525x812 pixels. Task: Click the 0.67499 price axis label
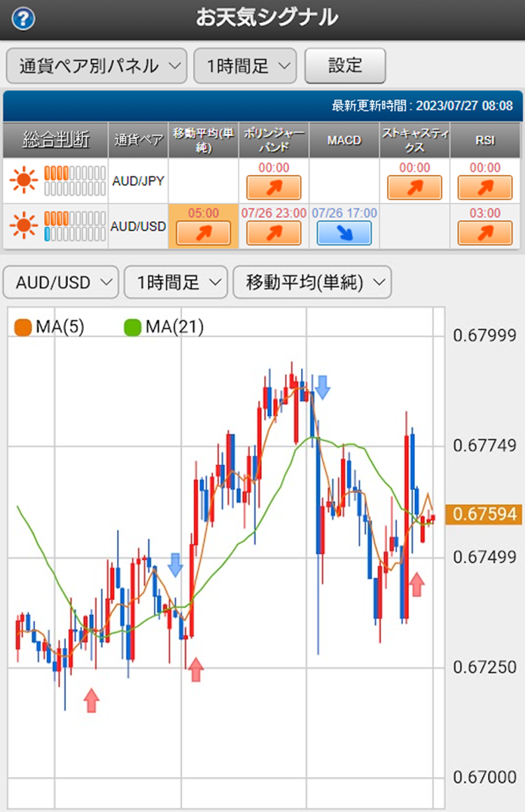[484, 557]
